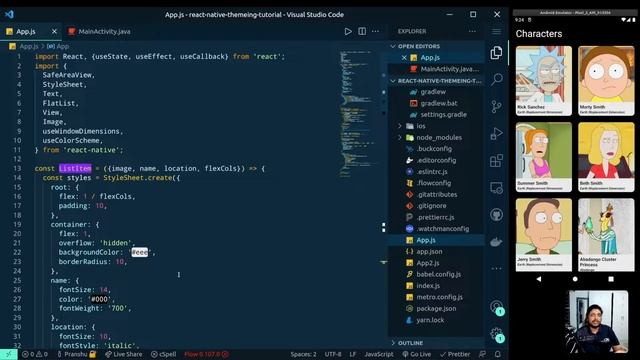Click App symbol in the breadcrumb

pyautogui.click(x=62, y=46)
